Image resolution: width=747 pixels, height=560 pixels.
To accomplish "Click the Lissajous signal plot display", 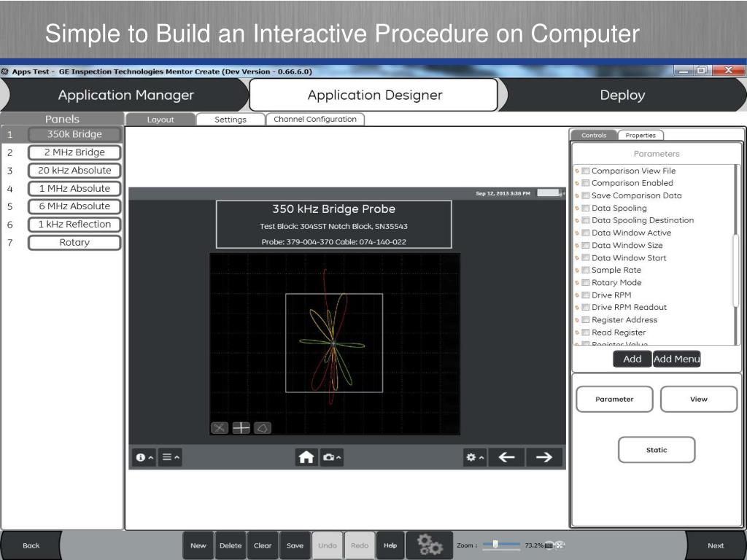I will [x=334, y=344].
